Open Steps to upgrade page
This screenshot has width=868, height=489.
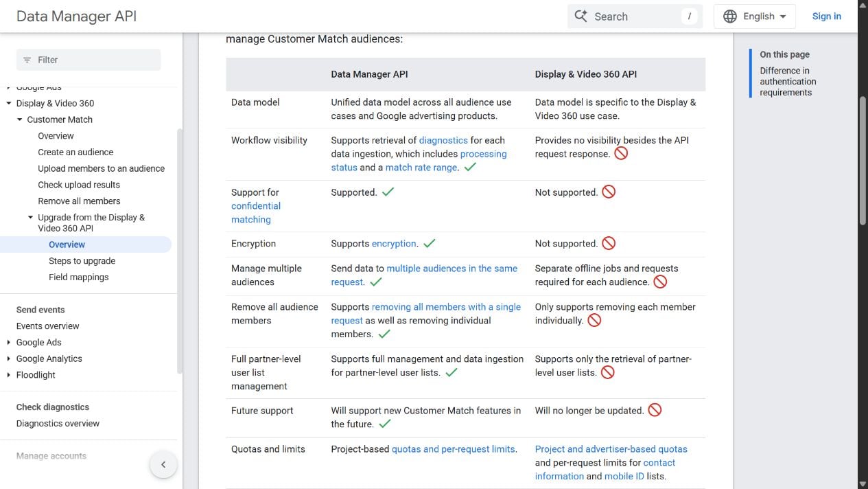tap(82, 261)
